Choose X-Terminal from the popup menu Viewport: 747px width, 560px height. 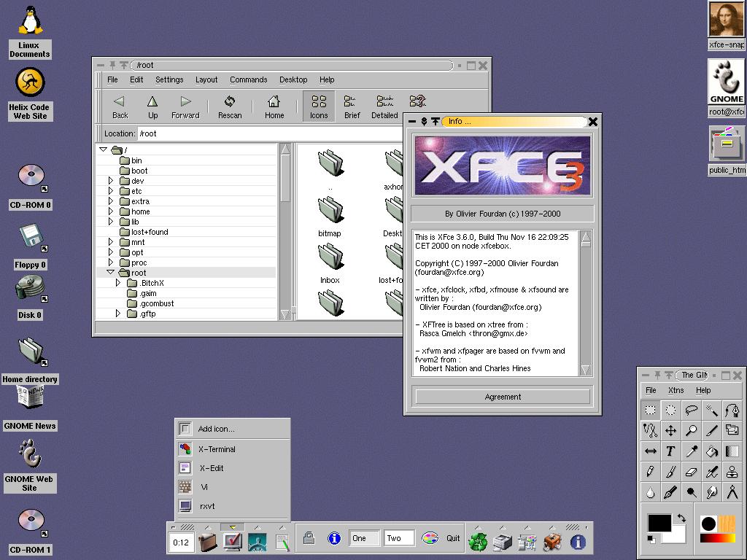(233, 449)
